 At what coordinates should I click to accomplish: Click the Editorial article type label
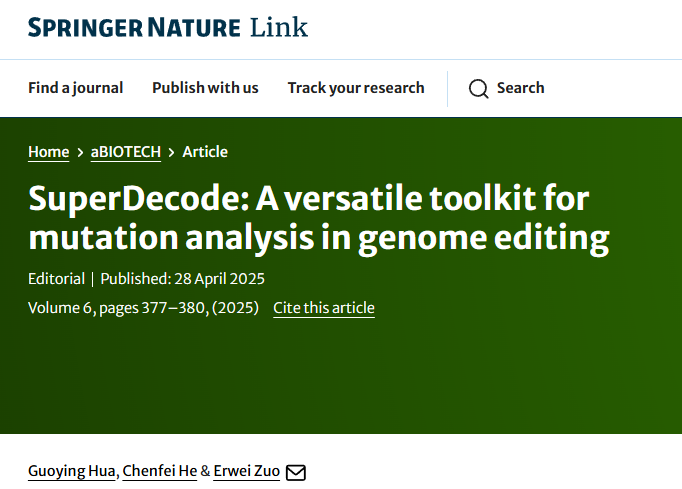click(56, 279)
